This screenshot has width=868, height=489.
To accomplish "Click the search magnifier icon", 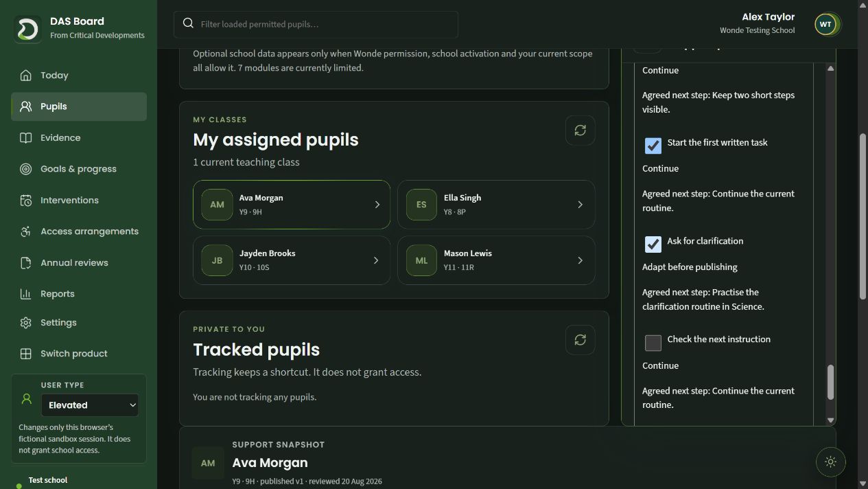I will click(x=188, y=24).
